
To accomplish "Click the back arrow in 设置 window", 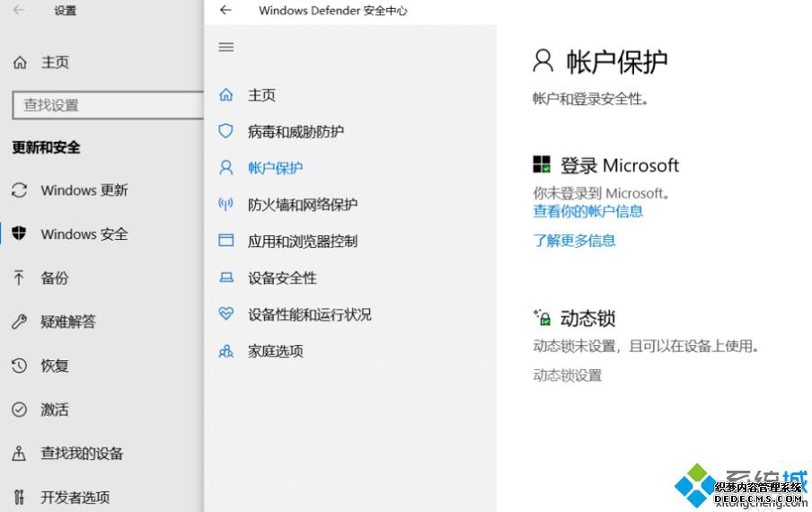I will pyautogui.click(x=19, y=10).
